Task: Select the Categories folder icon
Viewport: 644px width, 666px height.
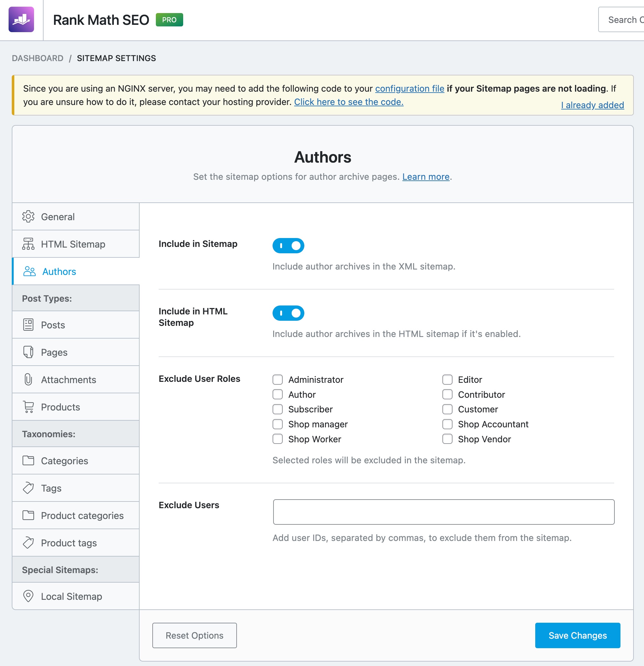Action: point(29,461)
